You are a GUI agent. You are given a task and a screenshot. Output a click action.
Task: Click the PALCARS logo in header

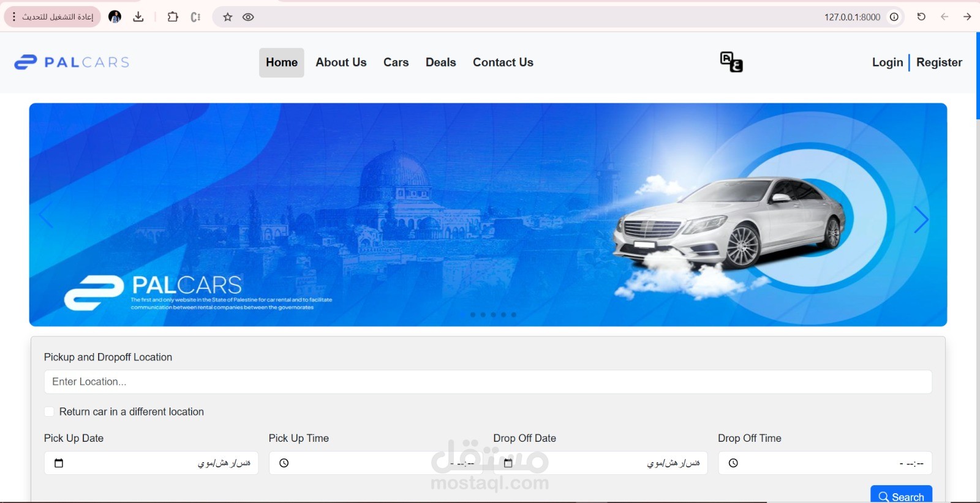[72, 62]
